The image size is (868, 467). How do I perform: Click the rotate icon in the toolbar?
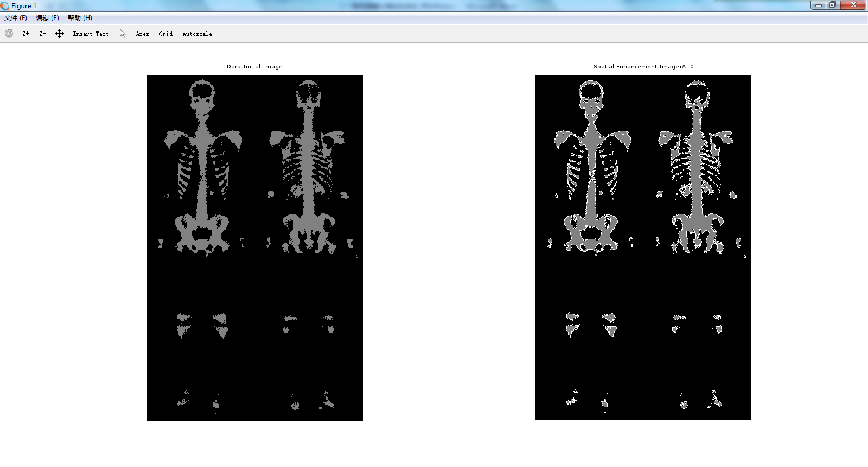[9, 34]
